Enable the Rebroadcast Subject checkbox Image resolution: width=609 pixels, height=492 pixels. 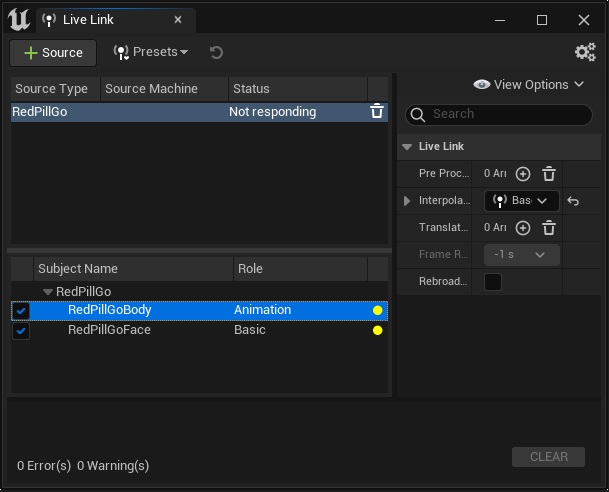click(x=493, y=282)
